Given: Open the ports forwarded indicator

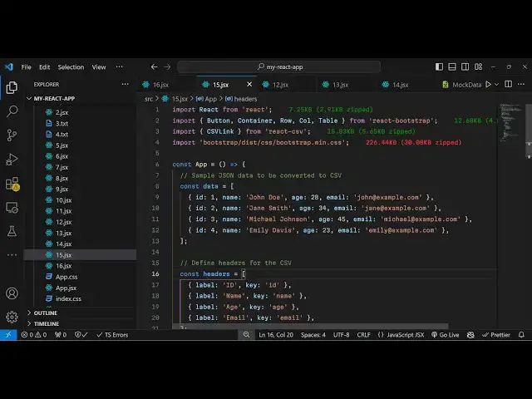Looking at the screenshot, I should (x=61, y=335).
